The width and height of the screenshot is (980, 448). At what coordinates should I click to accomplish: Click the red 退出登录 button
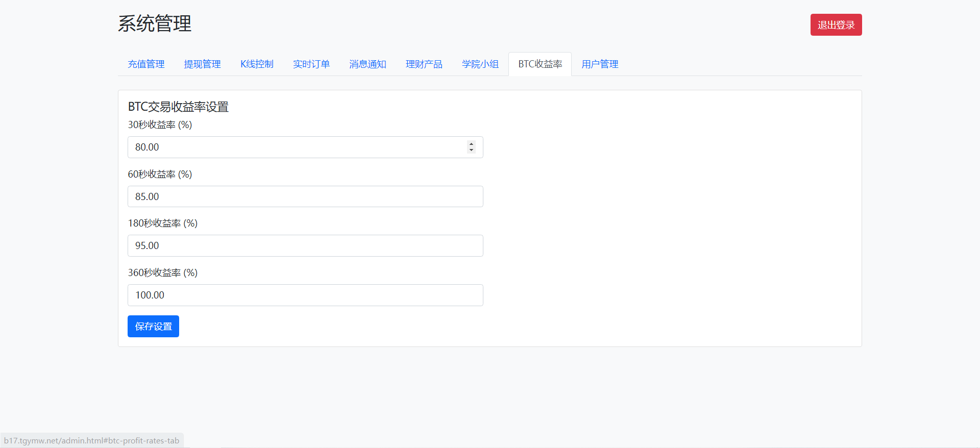coord(836,25)
